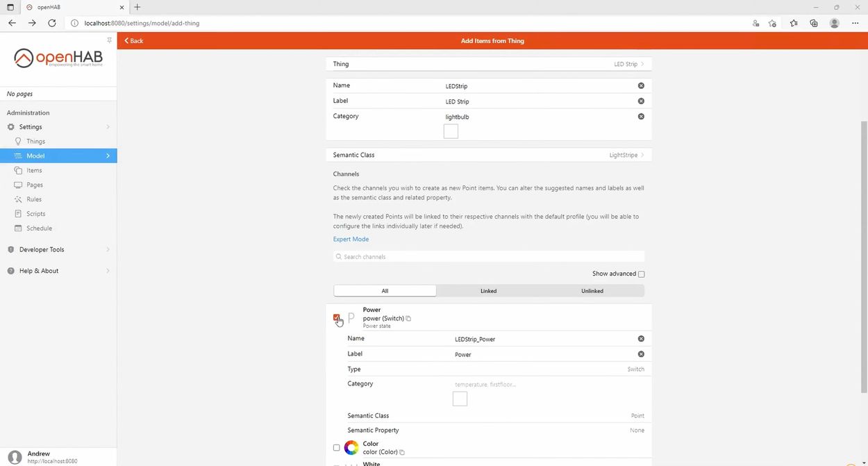Open the Rules section in the sidebar

[32, 199]
